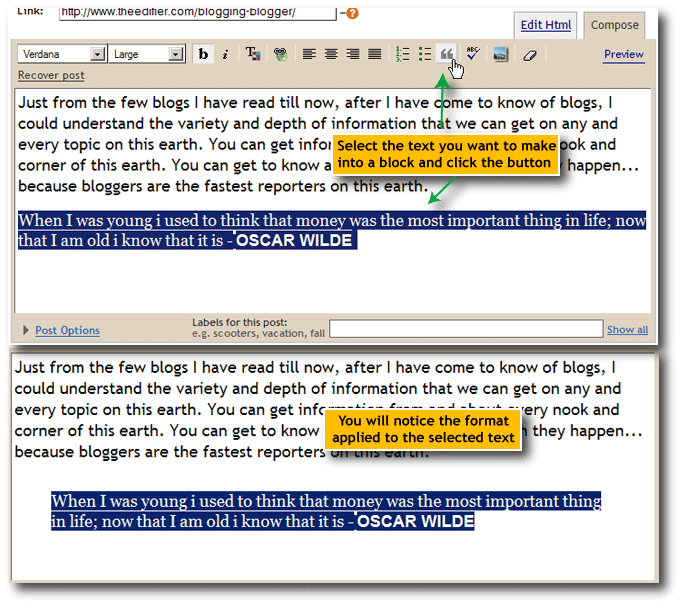Click 'Labels for this post:' caption
Viewport: 681px width, 605px height.
(240, 322)
